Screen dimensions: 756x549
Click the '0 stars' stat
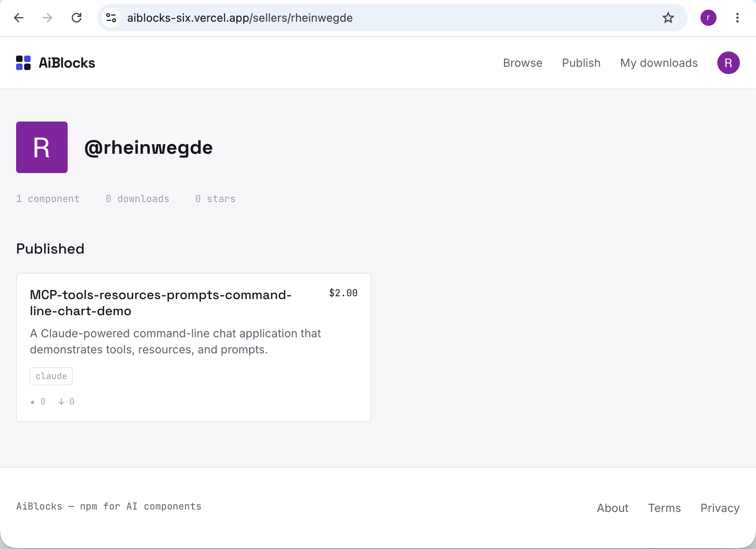[215, 199]
